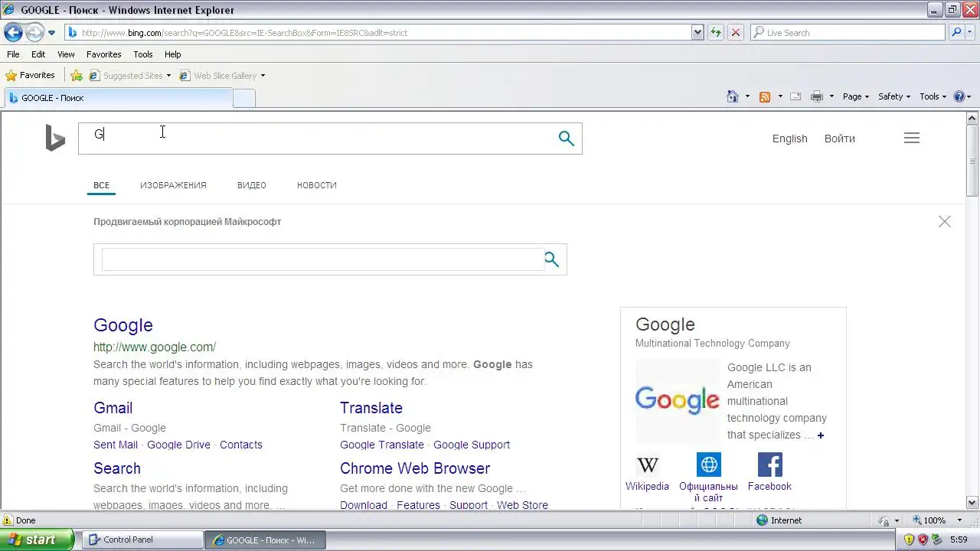Image resolution: width=980 pixels, height=551 pixels.
Task: Open Suggested Sites favorites link
Action: pos(129,76)
